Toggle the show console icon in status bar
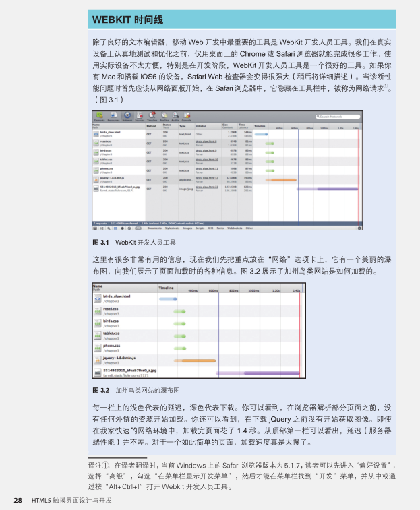The width and height of the screenshot is (420, 510). (102, 228)
